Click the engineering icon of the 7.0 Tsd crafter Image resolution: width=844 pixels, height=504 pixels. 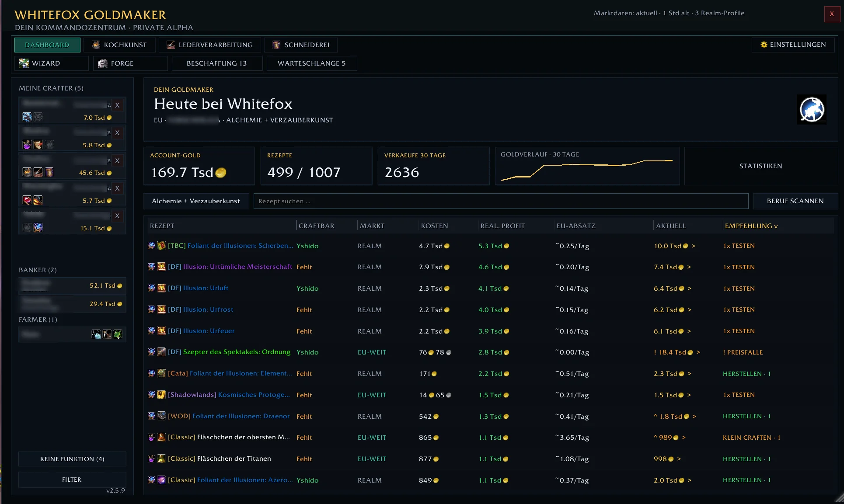[27, 117]
